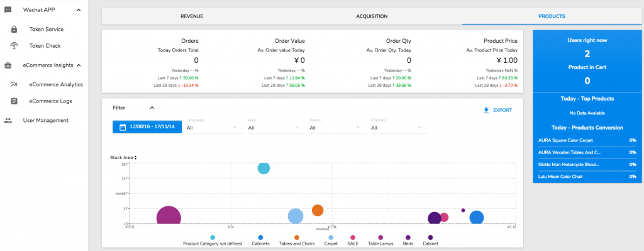644x251 pixels.
Task: Toggle the Tables and Chairs legend dot
Action: tap(297, 237)
